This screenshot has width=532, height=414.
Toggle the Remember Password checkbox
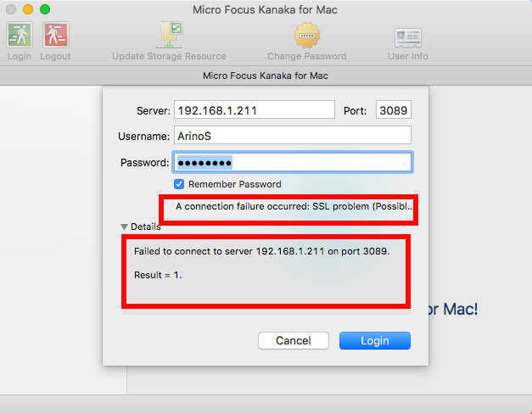coord(179,184)
